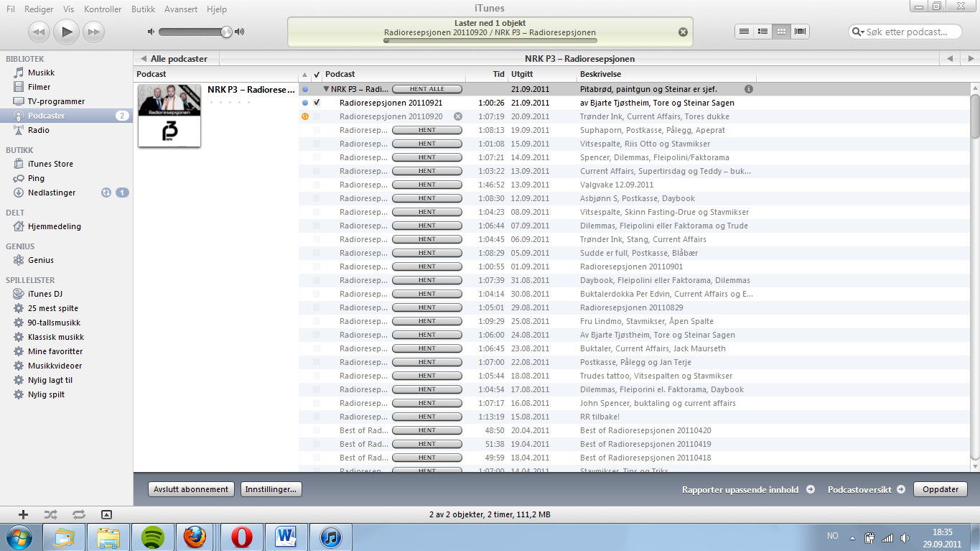Check the box for the 14.09.2011 episode
980x551 pixels.
pos(317,157)
